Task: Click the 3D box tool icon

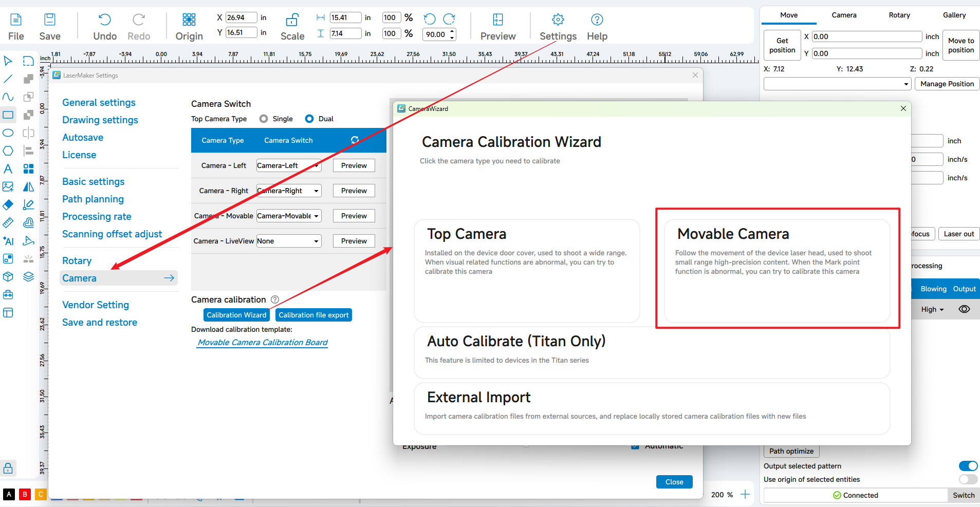Action: pos(8,277)
